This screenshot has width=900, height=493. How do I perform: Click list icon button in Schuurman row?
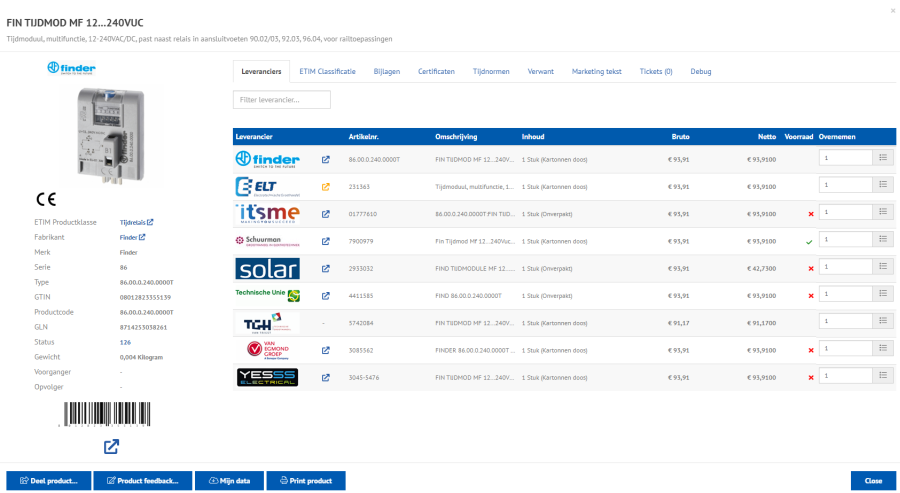(883, 240)
